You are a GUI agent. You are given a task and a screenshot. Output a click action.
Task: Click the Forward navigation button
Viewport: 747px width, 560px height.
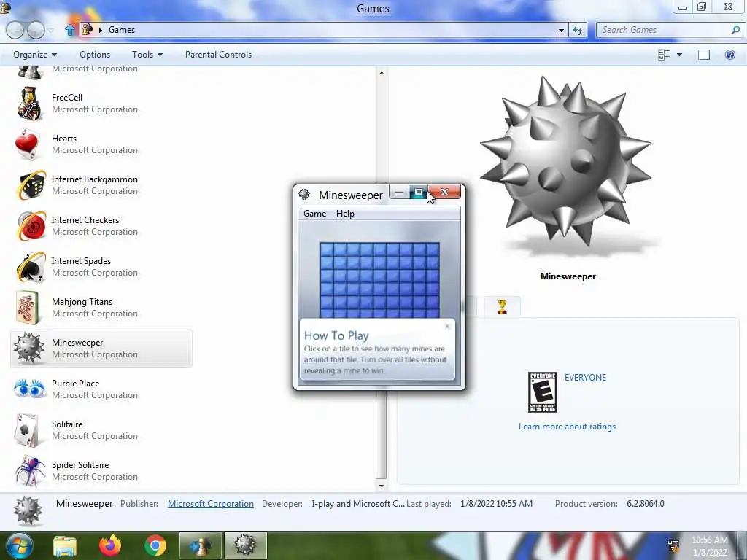click(x=36, y=30)
